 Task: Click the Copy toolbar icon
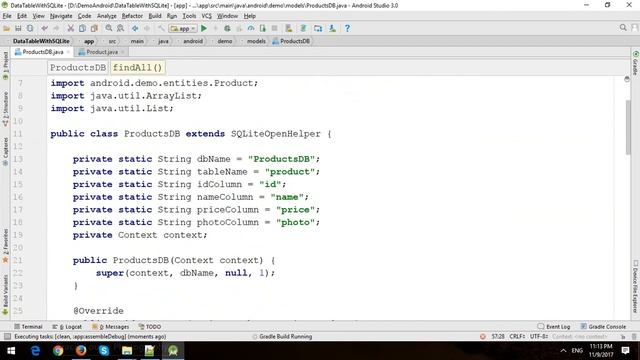82,29
